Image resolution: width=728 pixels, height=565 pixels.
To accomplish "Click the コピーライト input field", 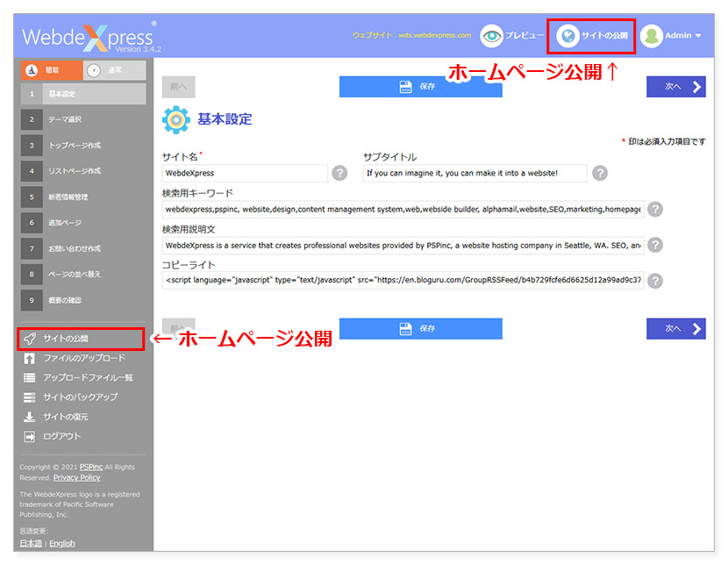I will pyautogui.click(x=403, y=280).
